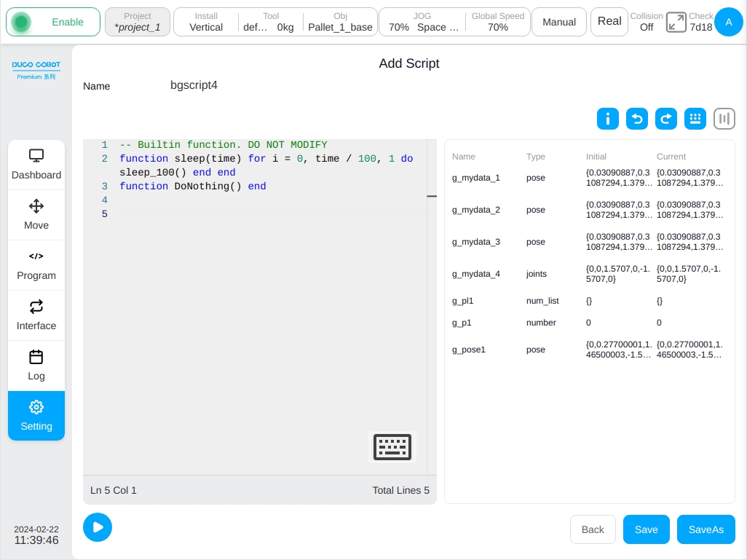Toggle the robot Enable switch
This screenshot has width=747, height=560.
53,22
